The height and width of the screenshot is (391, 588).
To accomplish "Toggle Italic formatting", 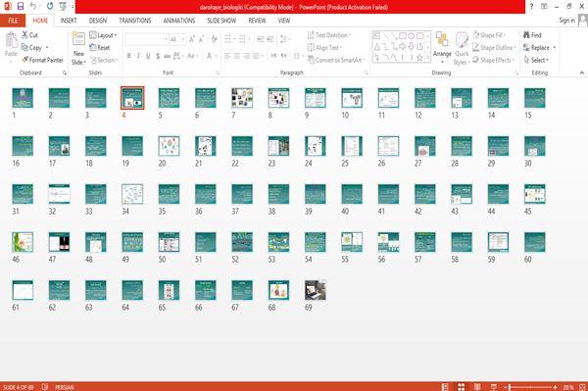I will click(x=138, y=56).
